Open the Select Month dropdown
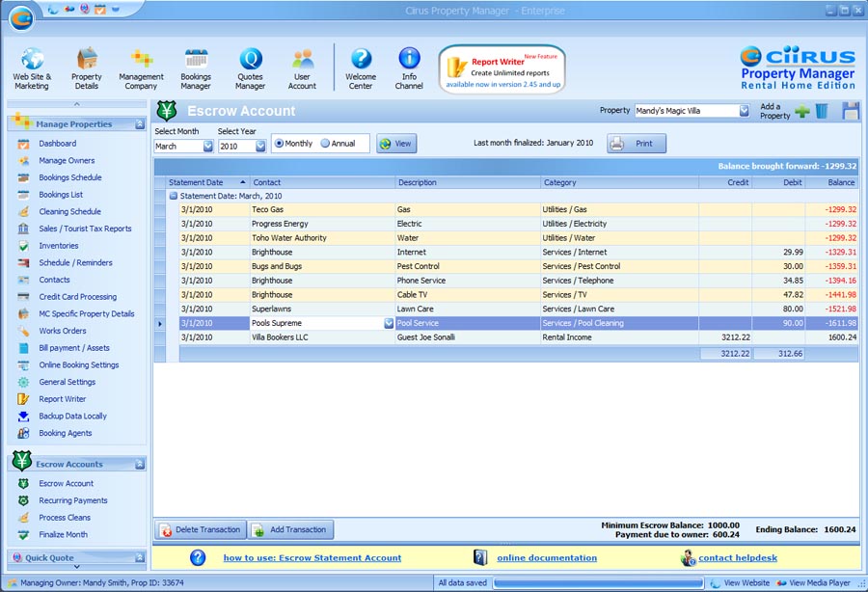 (208, 147)
